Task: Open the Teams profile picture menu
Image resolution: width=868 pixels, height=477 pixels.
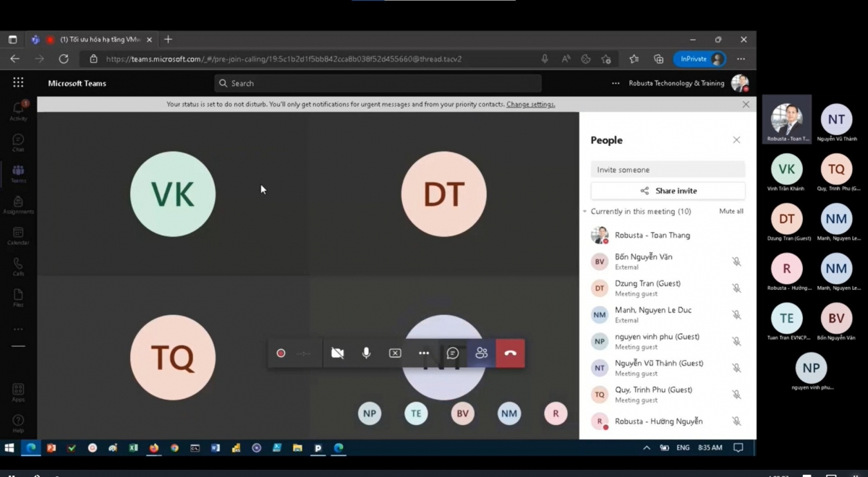Action: (739, 83)
